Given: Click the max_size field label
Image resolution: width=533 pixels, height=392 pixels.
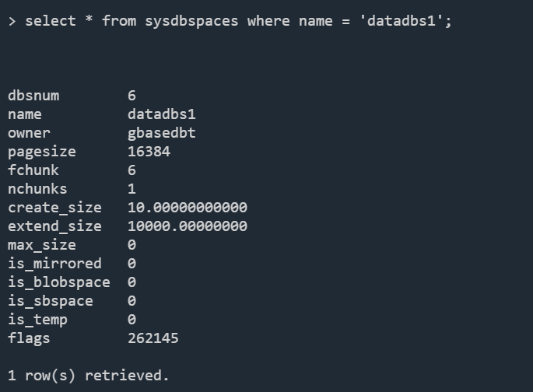Looking at the screenshot, I should pos(42,245).
